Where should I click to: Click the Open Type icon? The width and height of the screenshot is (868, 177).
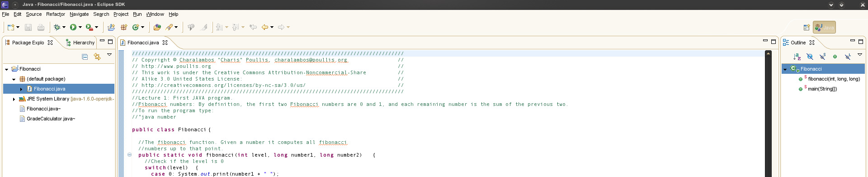point(157,27)
